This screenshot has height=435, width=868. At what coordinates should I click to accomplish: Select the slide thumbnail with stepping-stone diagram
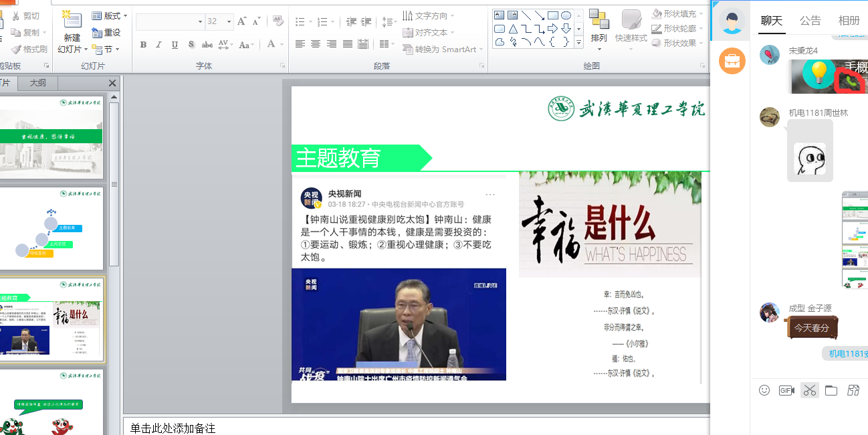[52, 228]
